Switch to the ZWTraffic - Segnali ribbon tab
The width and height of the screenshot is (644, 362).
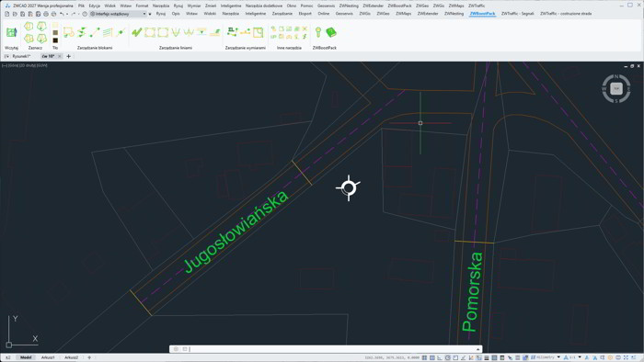click(x=517, y=14)
